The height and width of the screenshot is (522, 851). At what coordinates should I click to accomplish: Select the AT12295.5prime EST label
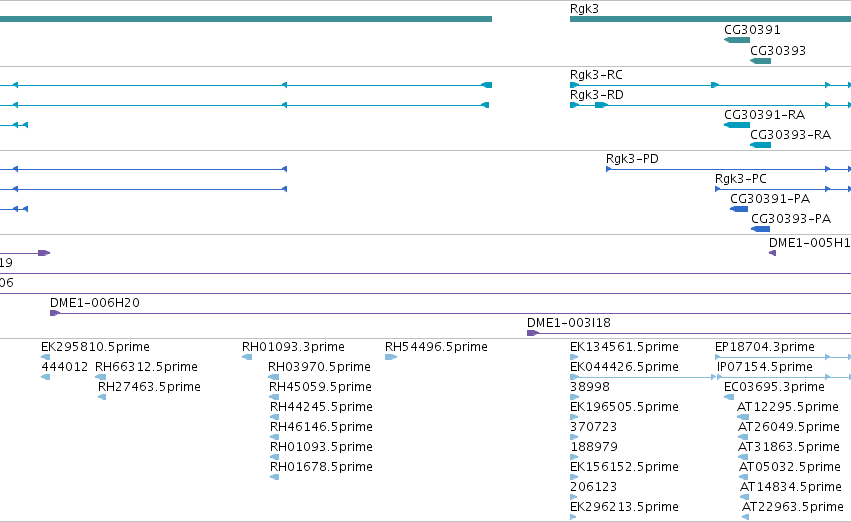[788, 406]
